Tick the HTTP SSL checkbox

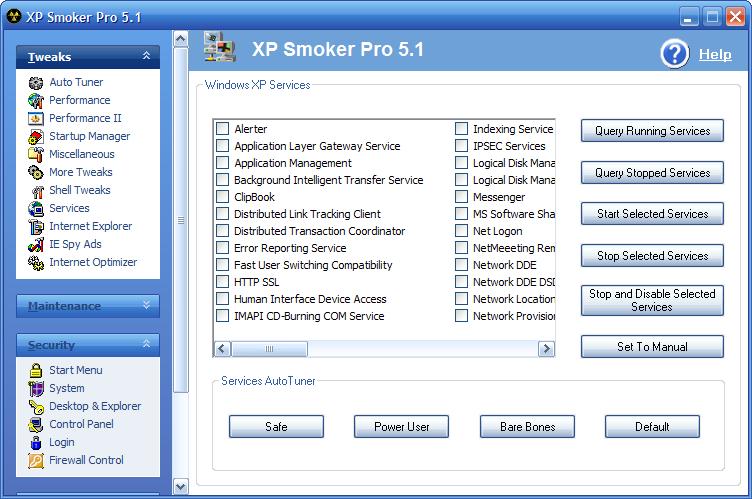[x=222, y=282]
